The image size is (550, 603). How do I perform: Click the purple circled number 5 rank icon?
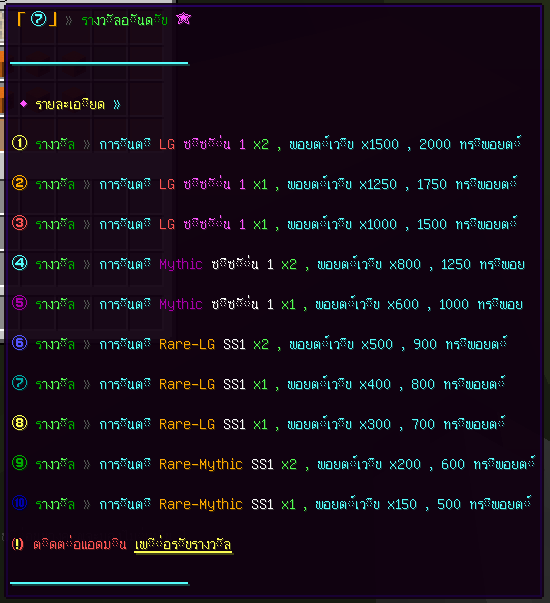pyautogui.click(x=20, y=303)
